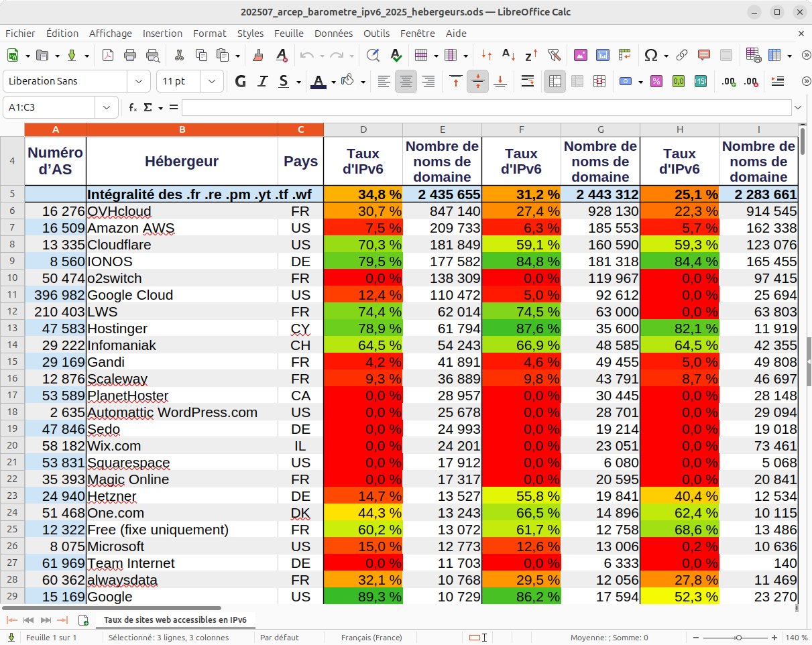Image resolution: width=812 pixels, height=645 pixels.
Task: Toggle horizontal center alignment
Action: click(x=406, y=82)
